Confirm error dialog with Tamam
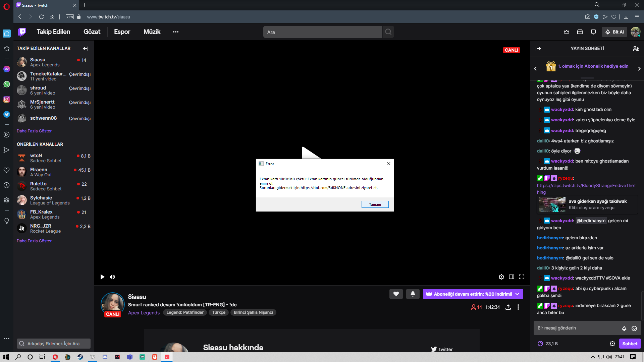This screenshot has width=644, height=362. coord(375,204)
